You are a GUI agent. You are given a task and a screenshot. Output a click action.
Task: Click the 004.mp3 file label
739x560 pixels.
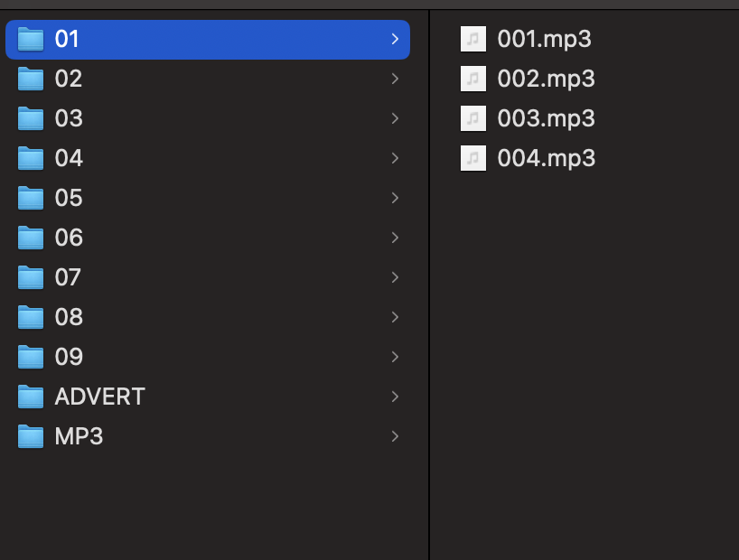[x=546, y=158]
